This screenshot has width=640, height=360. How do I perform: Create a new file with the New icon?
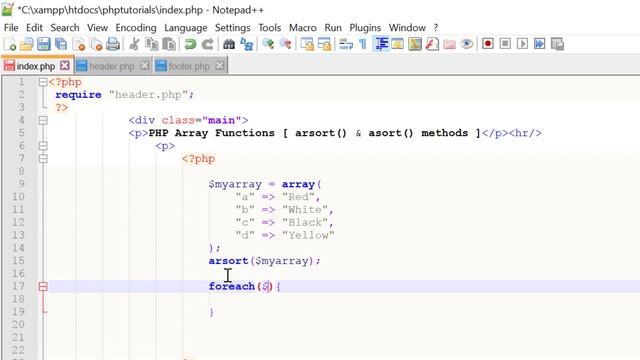(x=9, y=44)
